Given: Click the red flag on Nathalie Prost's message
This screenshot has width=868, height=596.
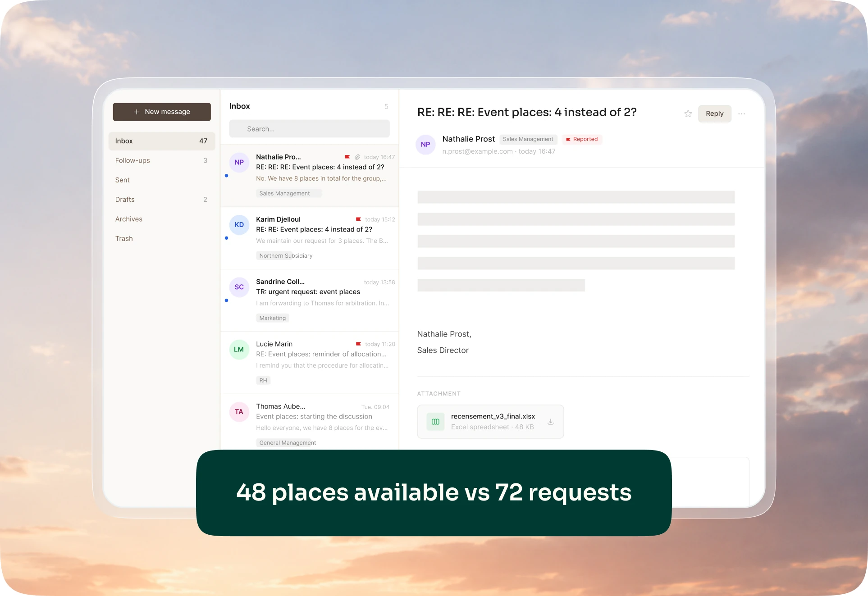Looking at the screenshot, I should coord(347,157).
